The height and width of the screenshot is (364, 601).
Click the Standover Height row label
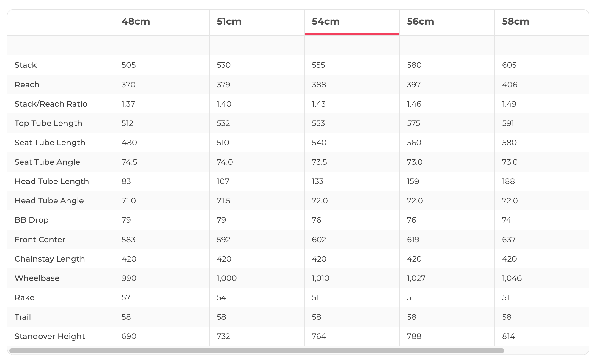[x=50, y=336]
